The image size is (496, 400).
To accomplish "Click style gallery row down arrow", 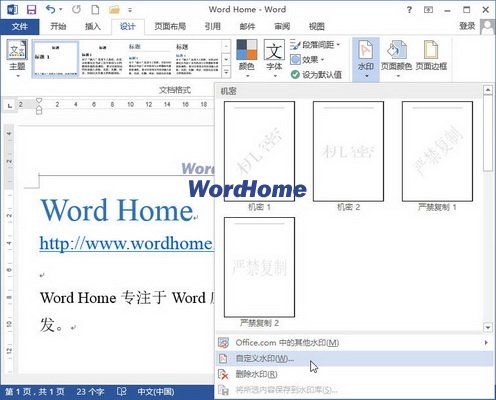I will coord(226,59).
